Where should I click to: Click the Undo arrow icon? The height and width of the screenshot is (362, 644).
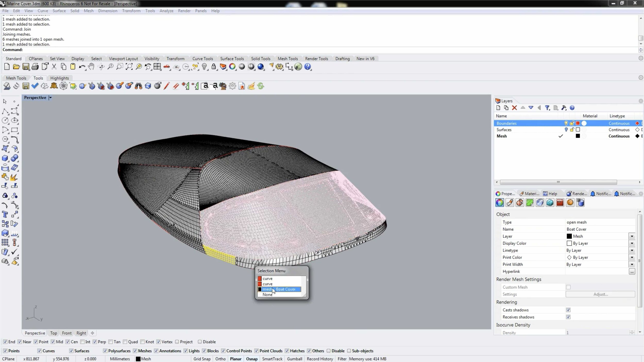tap(82, 67)
